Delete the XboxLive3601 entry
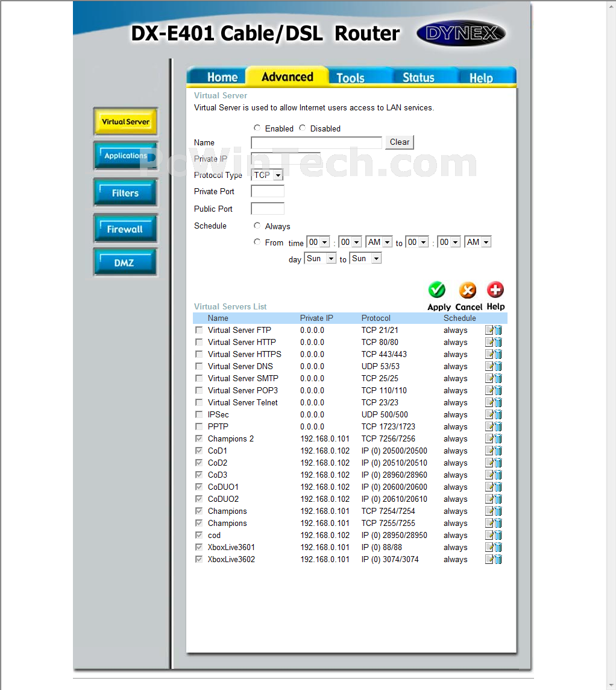The width and height of the screenshot is (616, 690). point(498,547)
